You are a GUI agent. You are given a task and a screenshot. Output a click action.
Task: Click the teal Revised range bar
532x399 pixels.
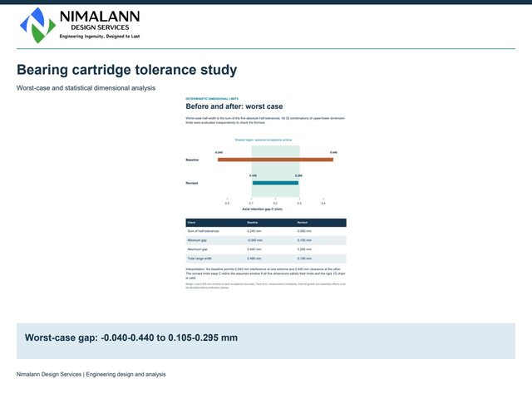[275, 183]
